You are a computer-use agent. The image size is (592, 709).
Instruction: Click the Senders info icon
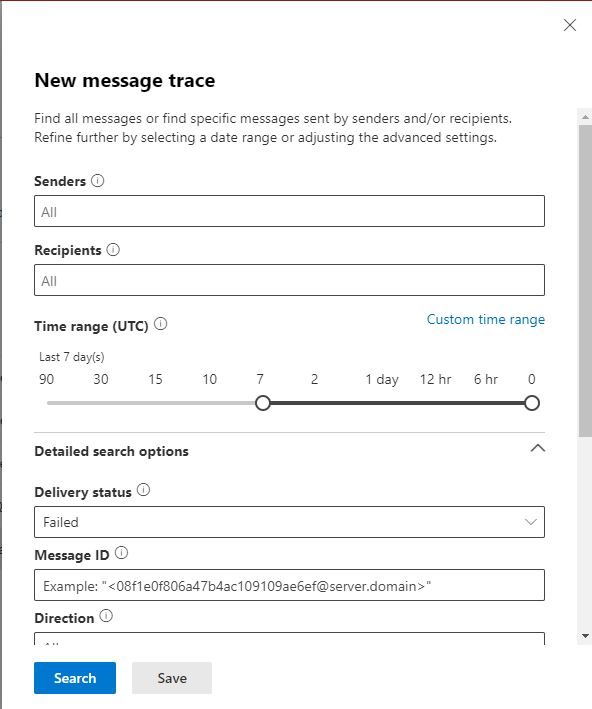(x=97, y=181)
